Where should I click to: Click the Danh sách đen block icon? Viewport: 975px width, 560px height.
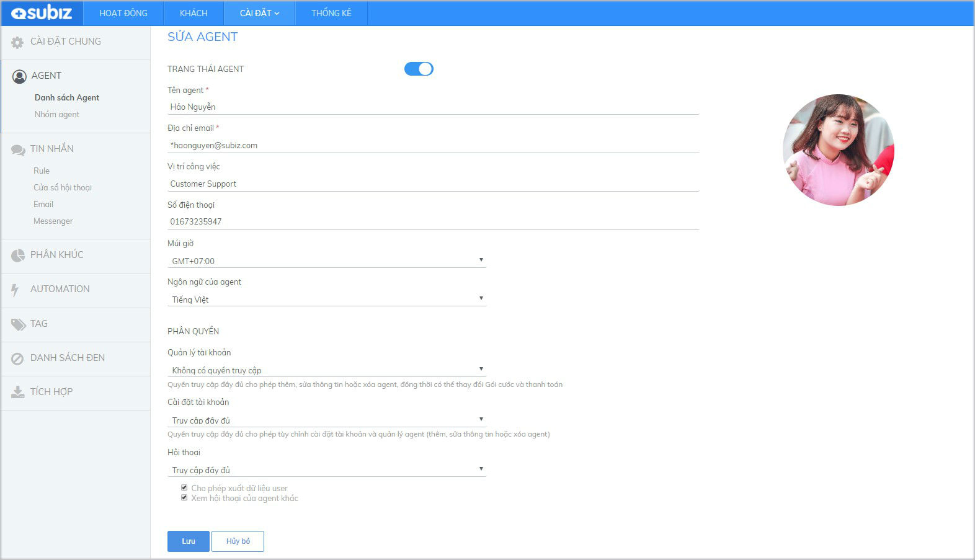tap(17, 358)
